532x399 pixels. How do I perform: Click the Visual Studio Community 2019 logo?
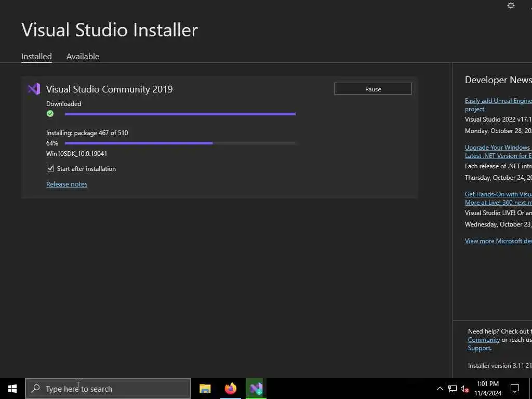tap(34, 89)
